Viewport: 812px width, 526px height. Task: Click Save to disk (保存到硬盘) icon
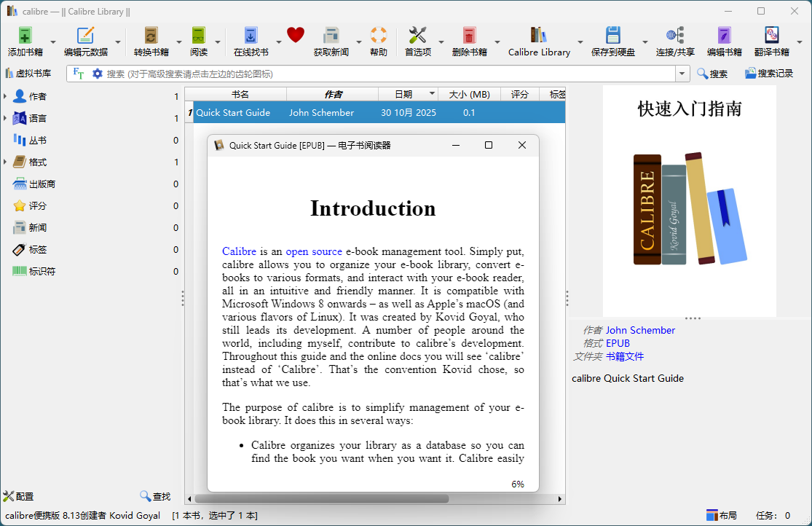(612, 36)
